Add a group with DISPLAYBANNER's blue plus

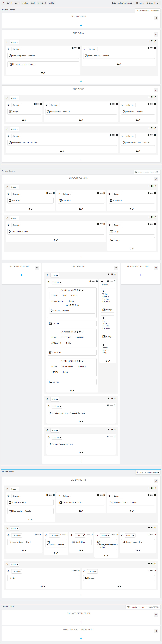[x=81, y=25]
